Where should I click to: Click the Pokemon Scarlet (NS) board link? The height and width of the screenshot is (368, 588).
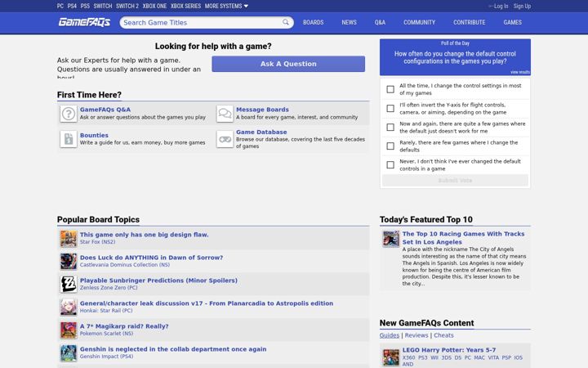coord(106,334)
